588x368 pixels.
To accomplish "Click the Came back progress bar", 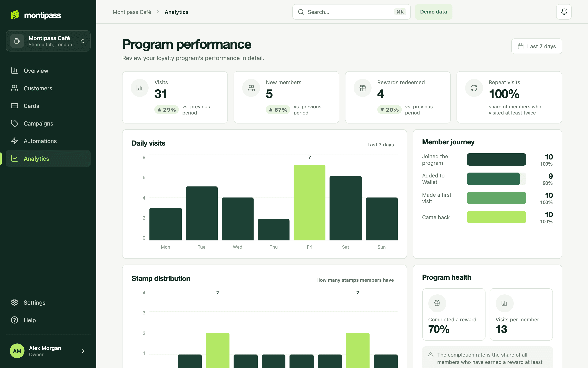I will coord(496,217).
